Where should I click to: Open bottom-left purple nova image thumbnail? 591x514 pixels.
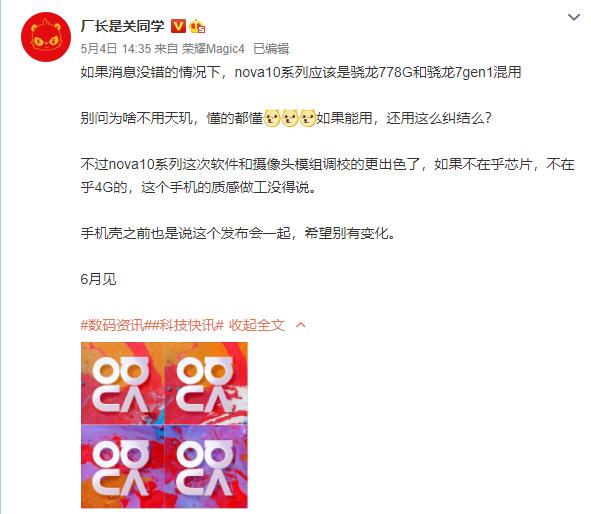[x=122, y=466]
